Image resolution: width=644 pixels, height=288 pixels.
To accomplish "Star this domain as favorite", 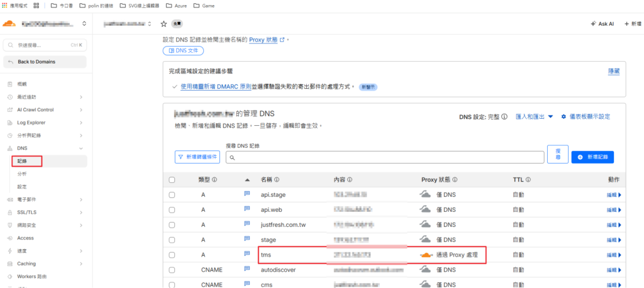I will (x=164, y=24).
